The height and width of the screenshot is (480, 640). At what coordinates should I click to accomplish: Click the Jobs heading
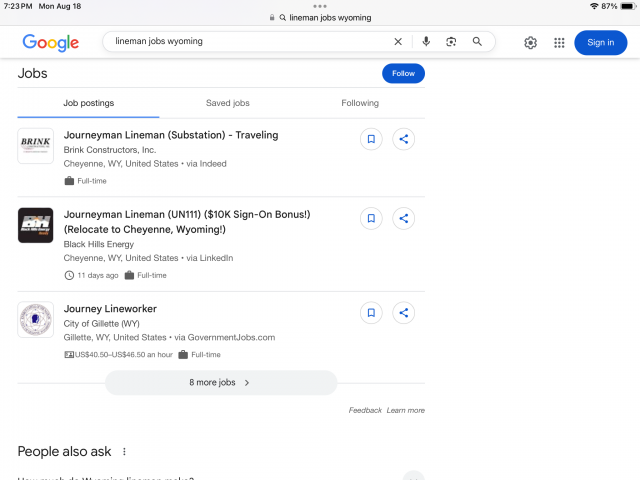[x=33, y=73]
